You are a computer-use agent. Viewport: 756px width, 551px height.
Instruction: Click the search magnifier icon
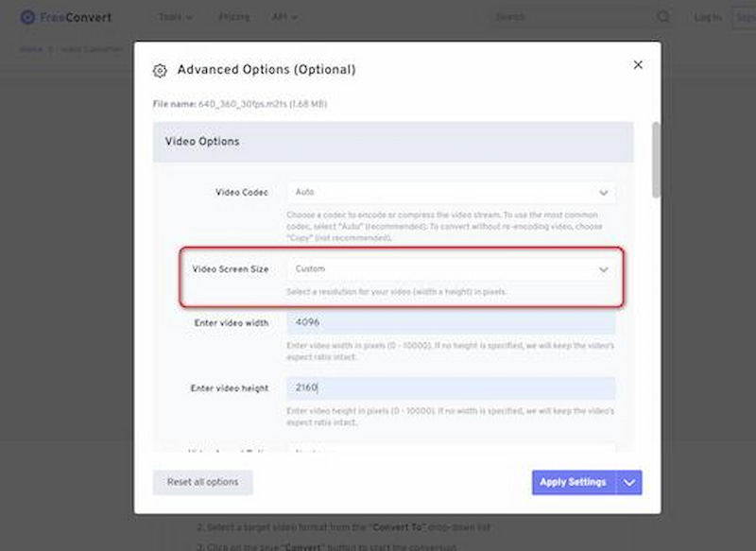tap(663, 17)
